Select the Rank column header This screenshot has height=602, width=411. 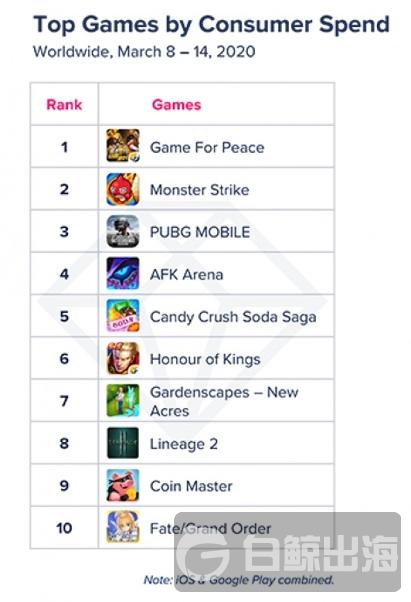tap(64, 104)
